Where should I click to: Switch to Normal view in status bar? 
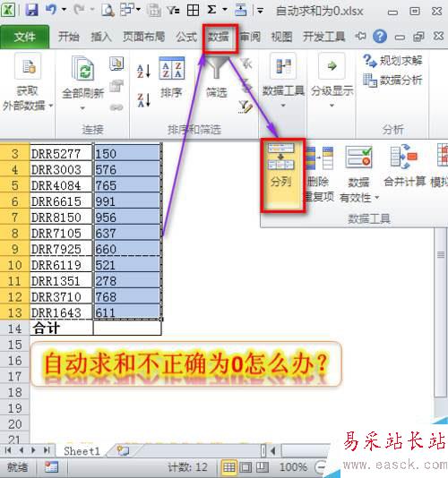tap(228, 466)
